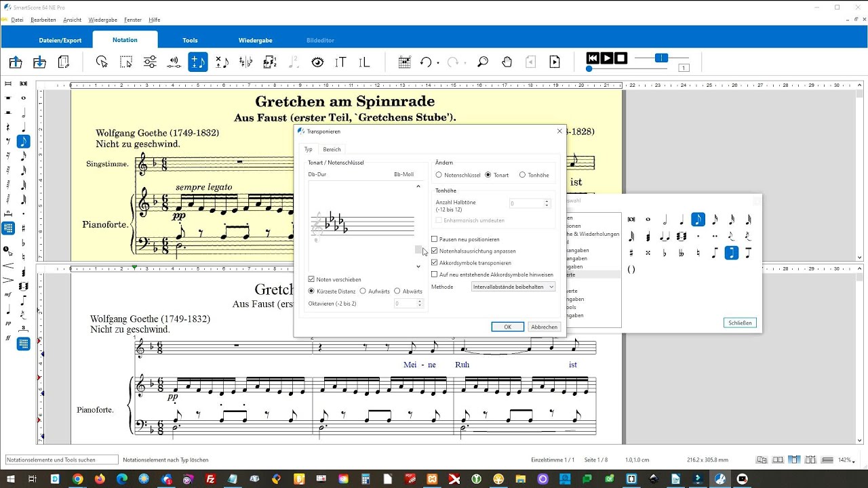Select the arrow selection tool in toolbar
The image size is (868, 488).
pyautogui.click(x=102, y=62)
